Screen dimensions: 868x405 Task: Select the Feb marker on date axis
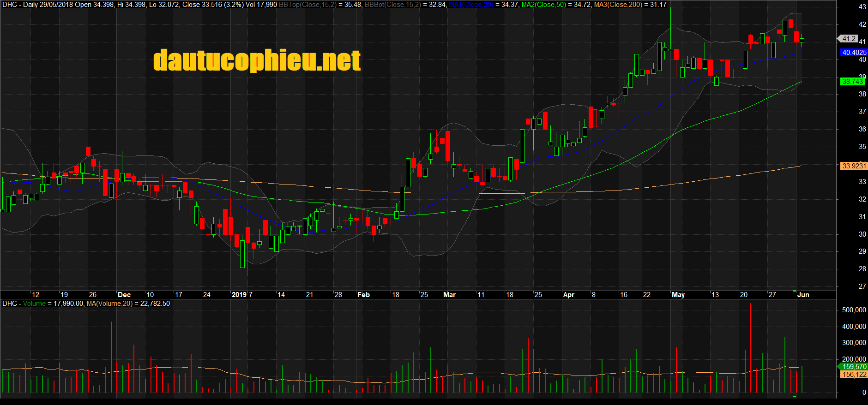click(x=363, y=295)
